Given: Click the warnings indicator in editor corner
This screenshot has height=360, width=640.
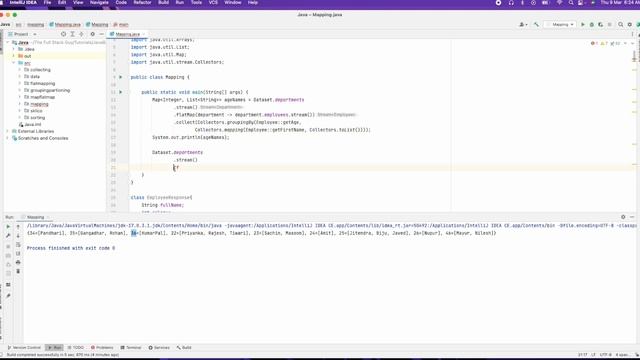Looking at the screenshot, I should coord(604,43).
